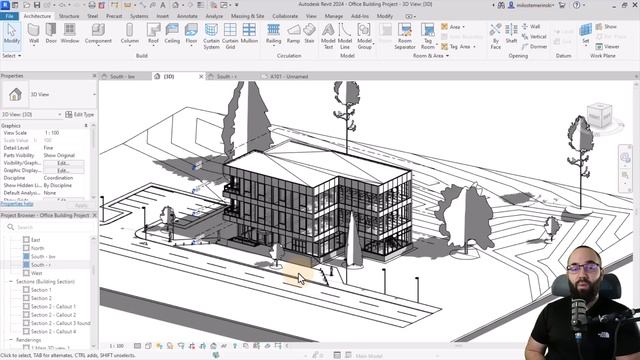
Task: Activate the Curtain System tool
Action: coord(211,36)
